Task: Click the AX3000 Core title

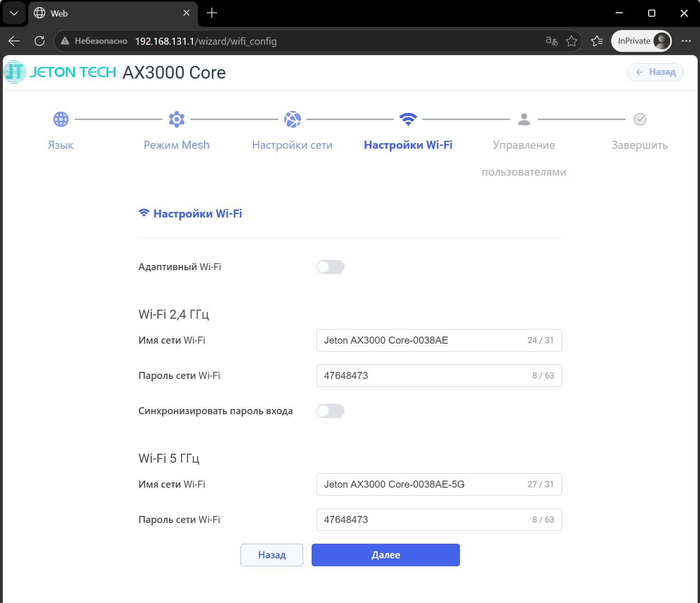Action: coord(174,72)
